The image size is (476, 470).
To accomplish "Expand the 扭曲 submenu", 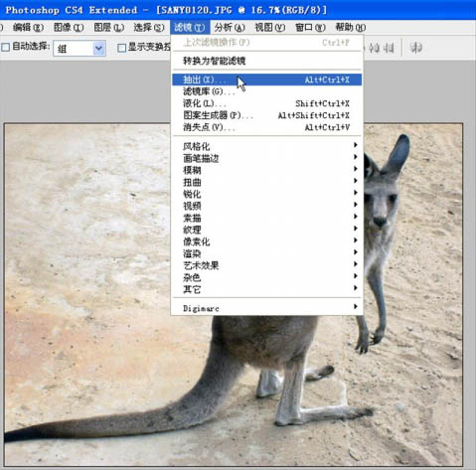I will (x=266, y=182).
